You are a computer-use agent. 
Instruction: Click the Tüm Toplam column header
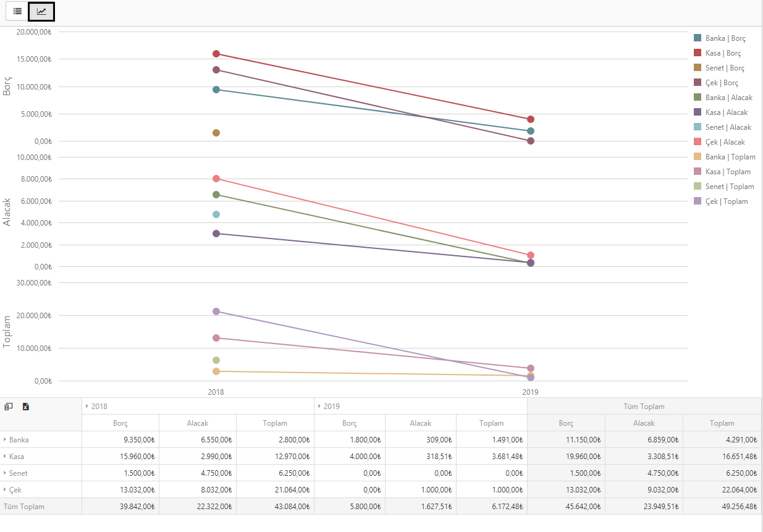coord(644,407)
